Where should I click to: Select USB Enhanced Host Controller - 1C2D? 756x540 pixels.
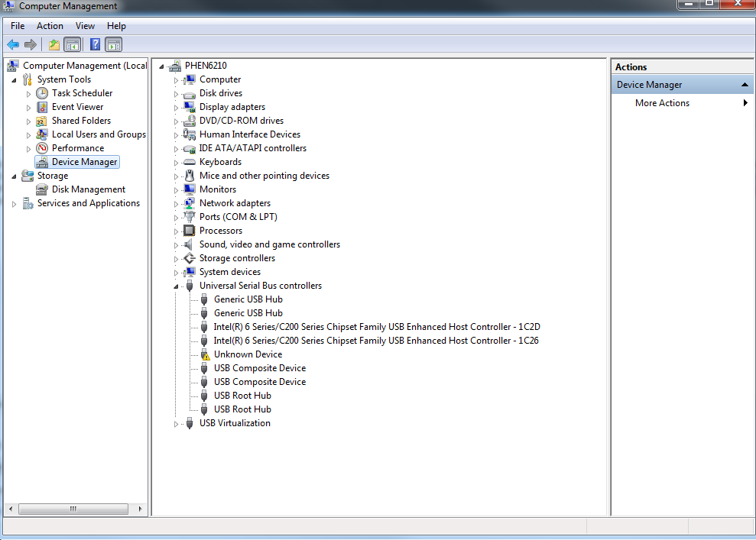click(x=377, y=327)
